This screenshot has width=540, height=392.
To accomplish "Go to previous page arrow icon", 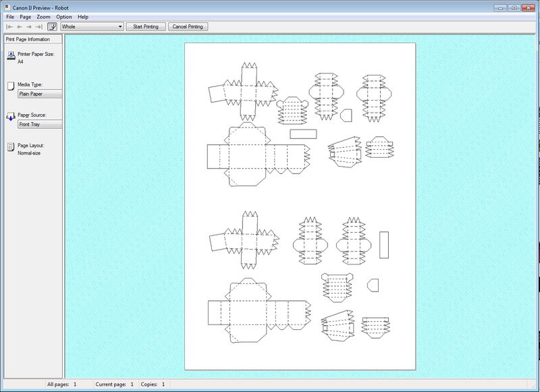I will (x=20, y=26).
